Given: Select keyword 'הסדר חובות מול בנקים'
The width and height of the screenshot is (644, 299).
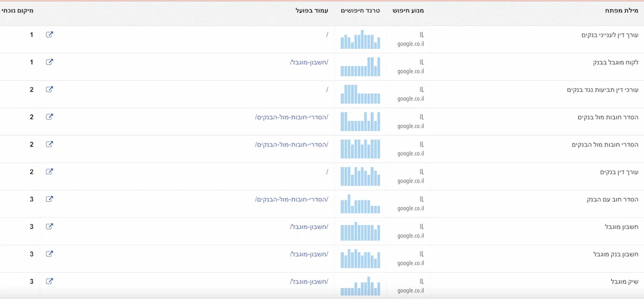Looking at the screenshot, I should pyautogui.click(x=607, y=117).
